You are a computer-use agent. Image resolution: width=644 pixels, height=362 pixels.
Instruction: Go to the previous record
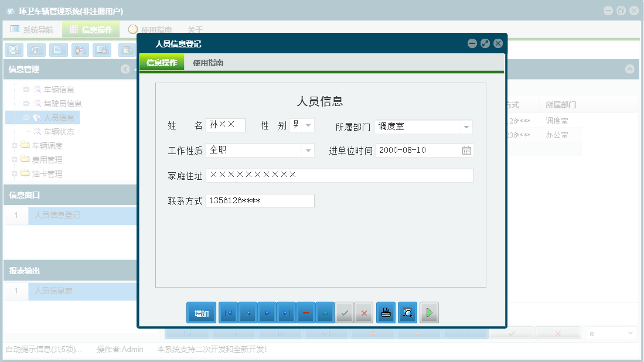(247, 312)
